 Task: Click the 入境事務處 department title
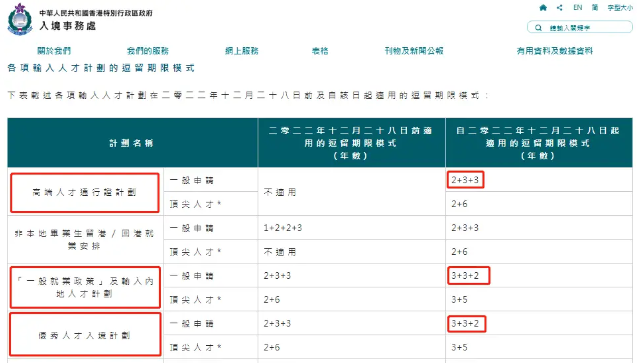click(68, 26)
